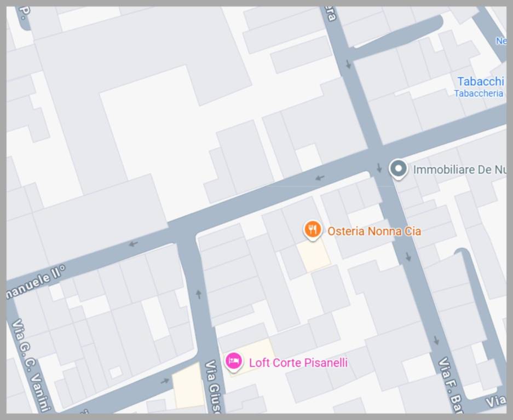Select the Via G. C. Vanini street label
The height and width of the screenshot is (420, 513).
31,365
